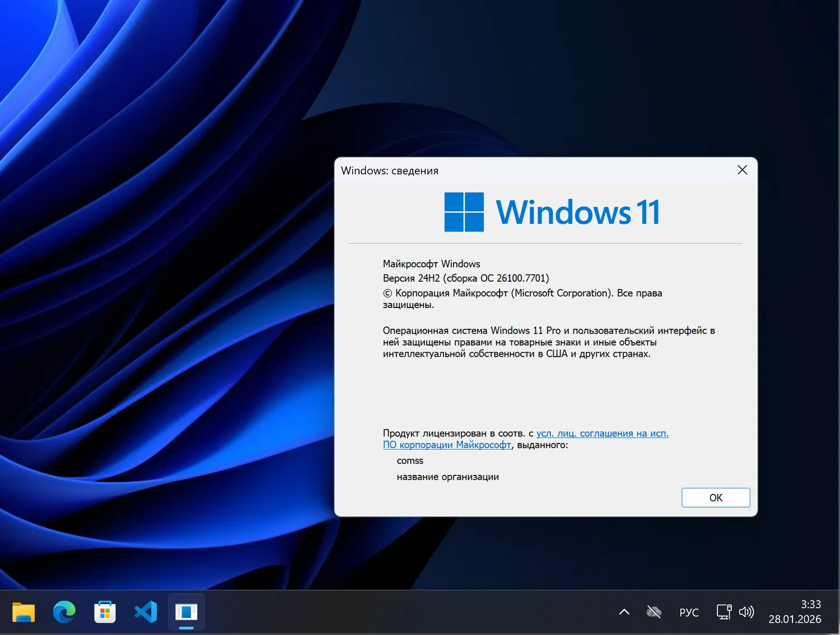Click the ПО корпорации Майкрософт link
This screenshot has width=840, height=635.
point(446,445)
